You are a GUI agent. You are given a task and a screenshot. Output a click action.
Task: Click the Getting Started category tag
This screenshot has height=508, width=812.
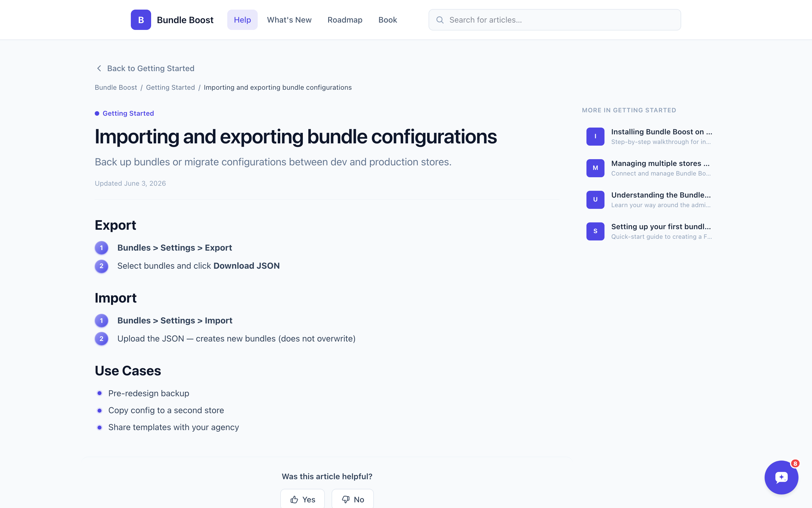[x=125, y=113]
